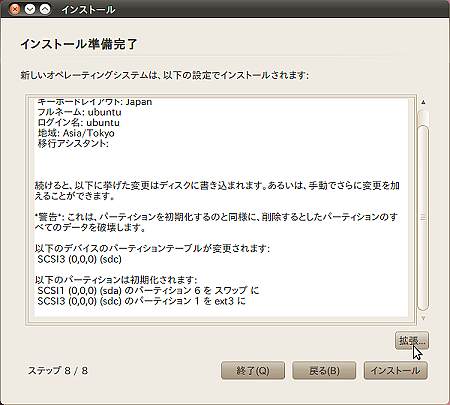Click the sdc partition 1 ext3 line
This screenshot has width=450, height=405.
click(141, 301)
